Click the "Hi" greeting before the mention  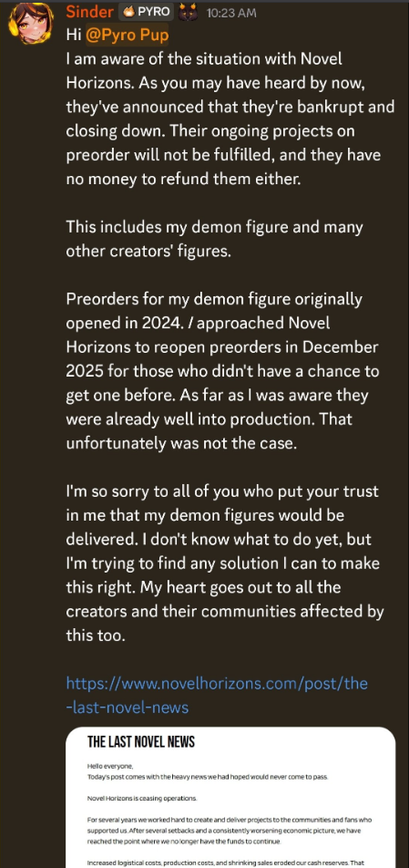coord(74,35)
